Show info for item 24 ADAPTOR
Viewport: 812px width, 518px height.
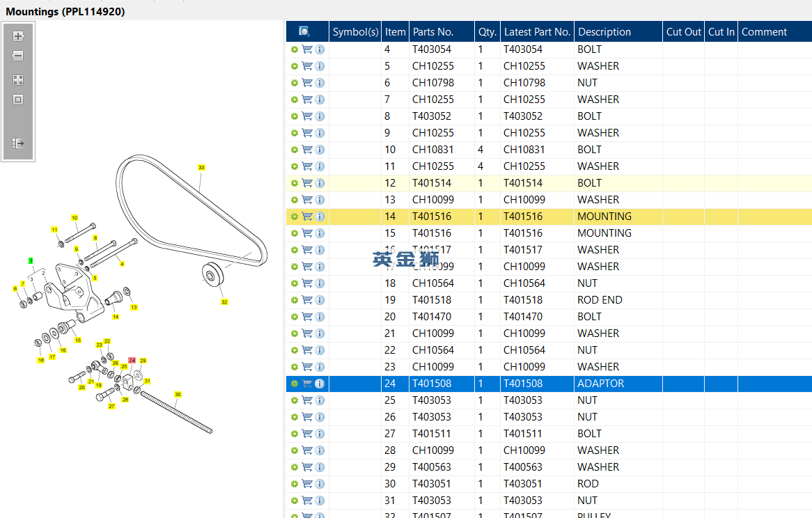320,384
